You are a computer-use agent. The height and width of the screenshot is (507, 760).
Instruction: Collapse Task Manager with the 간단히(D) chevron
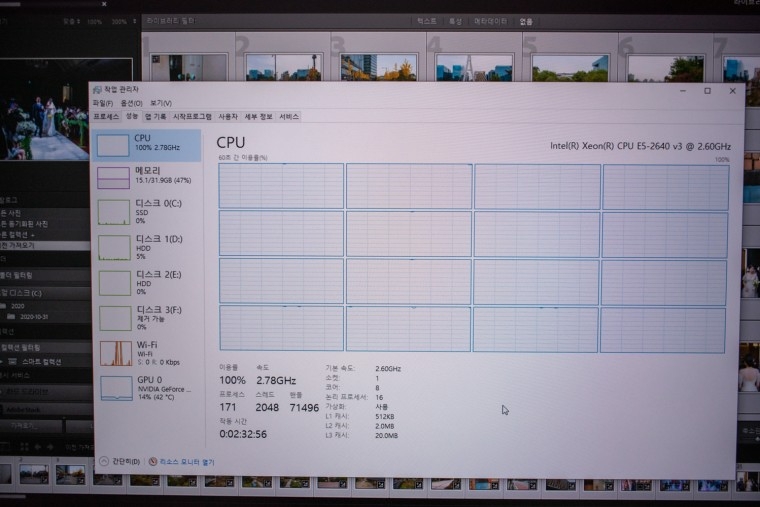pyautogui.click(x=104, y=461)
